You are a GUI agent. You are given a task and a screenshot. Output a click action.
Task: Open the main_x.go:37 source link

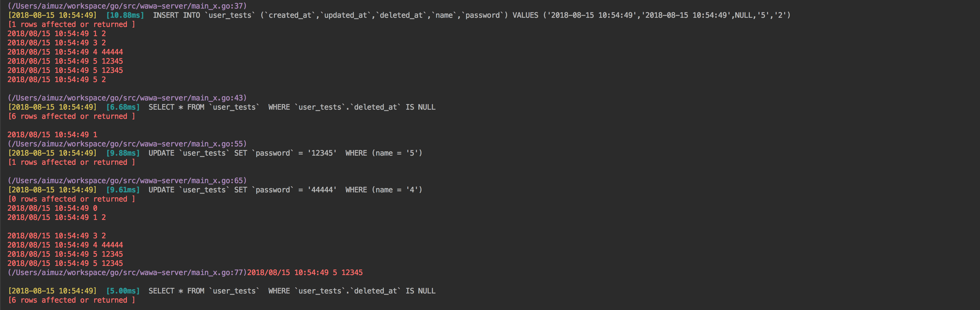pos(127,6)
